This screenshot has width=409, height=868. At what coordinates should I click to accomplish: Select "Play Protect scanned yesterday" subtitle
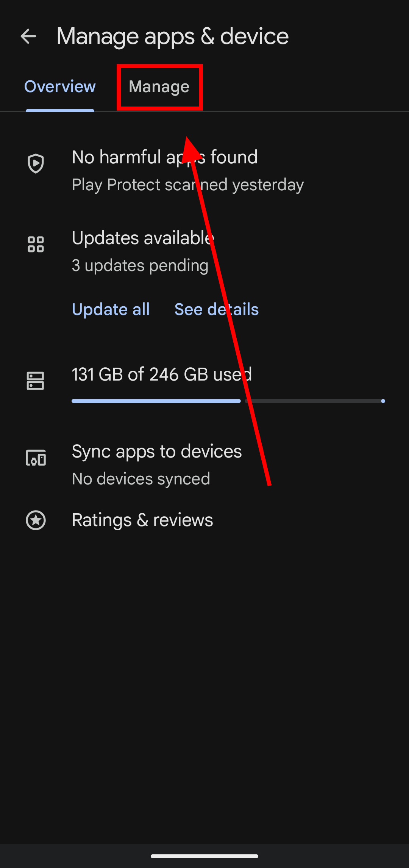[187, 185]
